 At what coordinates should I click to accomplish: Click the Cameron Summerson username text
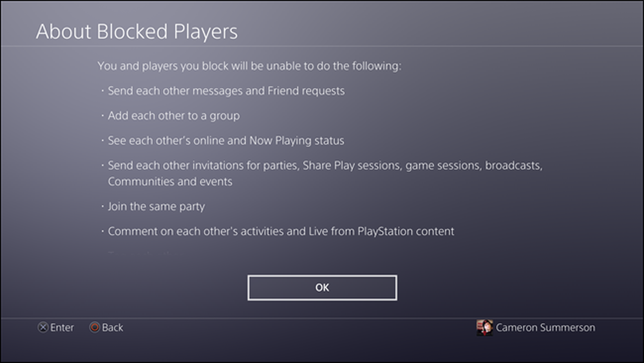(545, 328)
